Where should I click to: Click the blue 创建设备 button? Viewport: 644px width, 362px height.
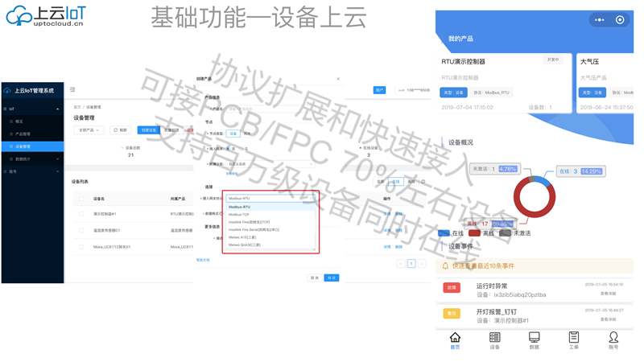[x=148, y=130]
